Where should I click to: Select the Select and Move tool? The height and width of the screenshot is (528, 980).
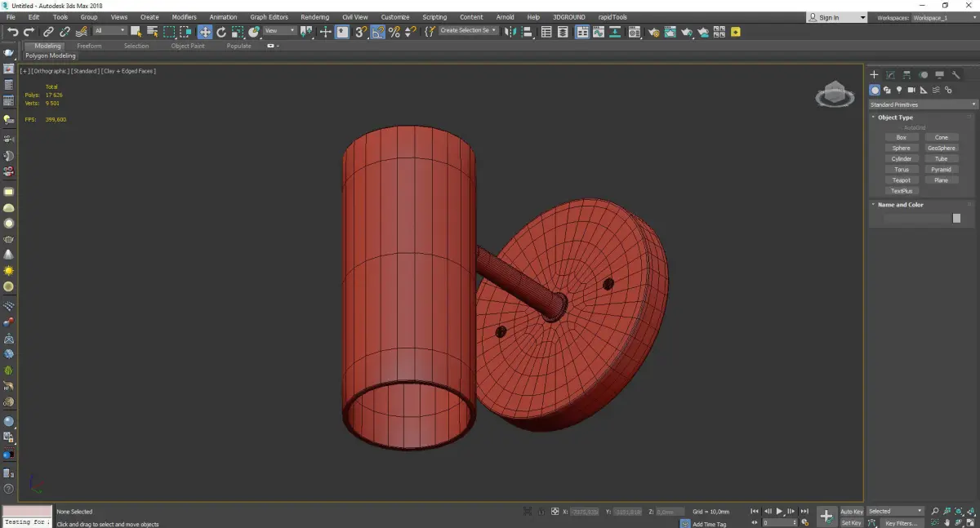pos(204,32)
